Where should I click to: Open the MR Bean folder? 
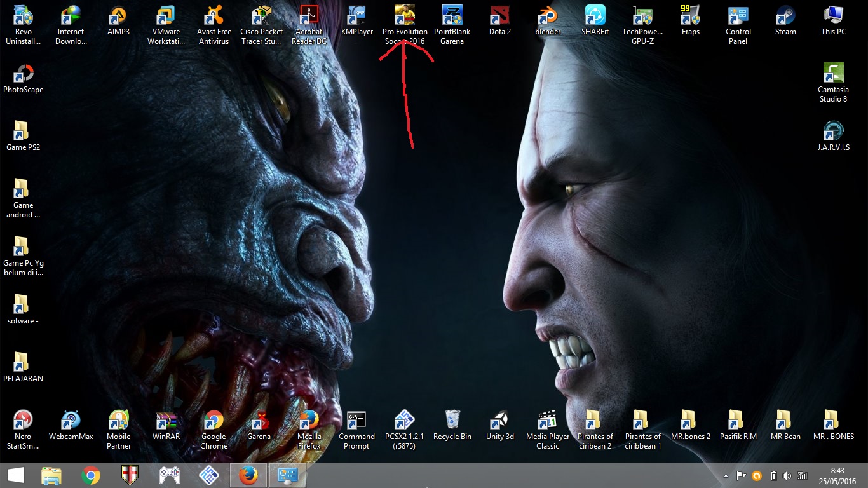785,426
